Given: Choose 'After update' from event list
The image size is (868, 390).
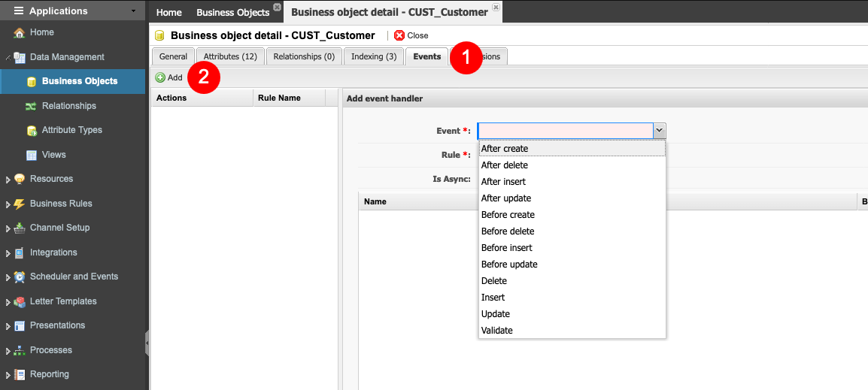Looking at the screenshot, I should pos(506,198).
